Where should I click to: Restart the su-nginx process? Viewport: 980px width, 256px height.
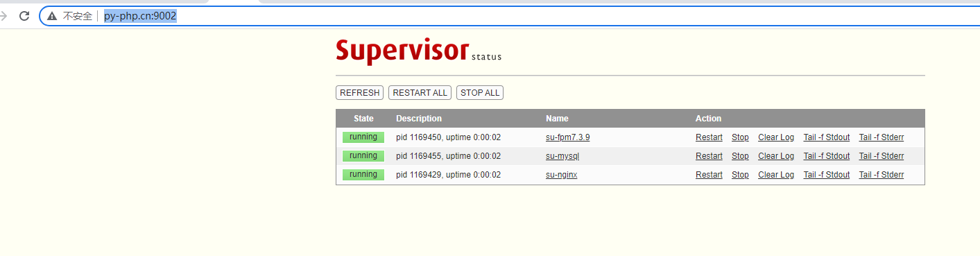[709, 175]
